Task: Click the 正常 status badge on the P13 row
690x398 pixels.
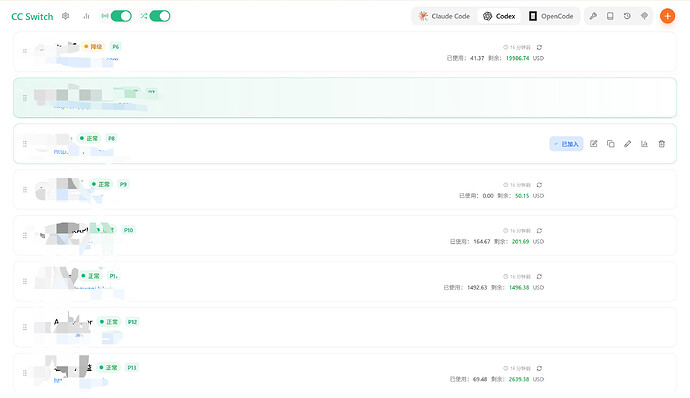Action: pos(108,368)
